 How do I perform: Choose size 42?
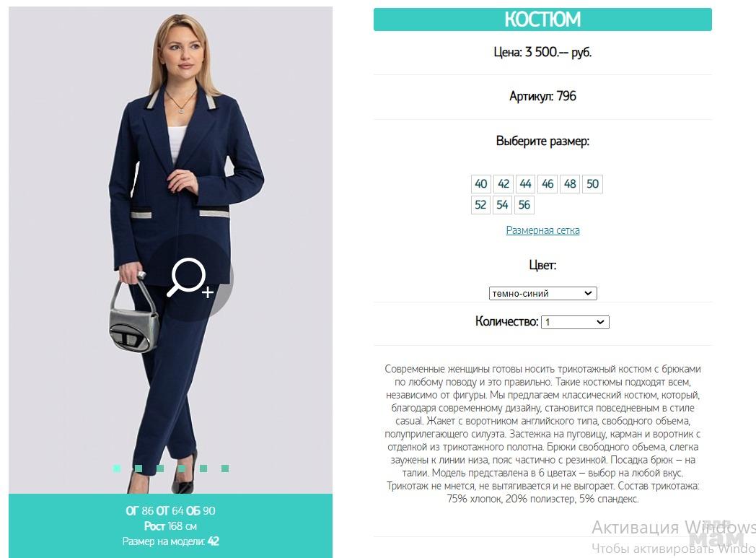pyautogui.click(x=503, y=184)
